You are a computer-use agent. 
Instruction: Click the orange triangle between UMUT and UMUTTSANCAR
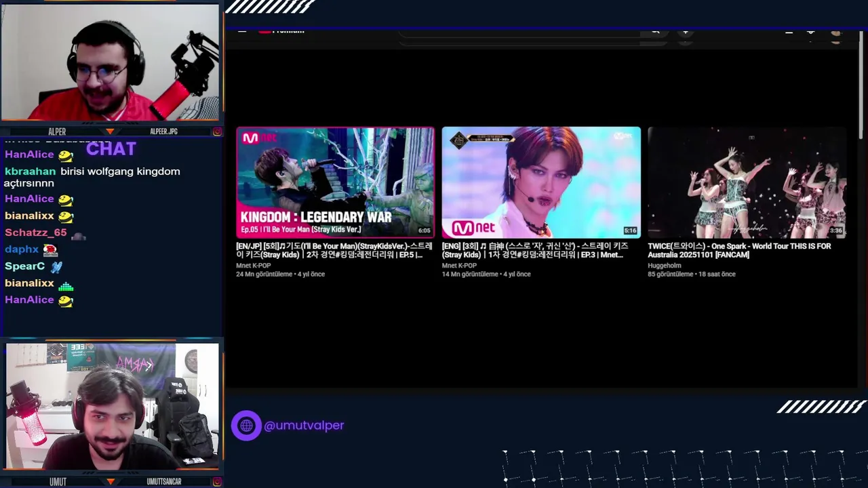[x=110, y=482]
